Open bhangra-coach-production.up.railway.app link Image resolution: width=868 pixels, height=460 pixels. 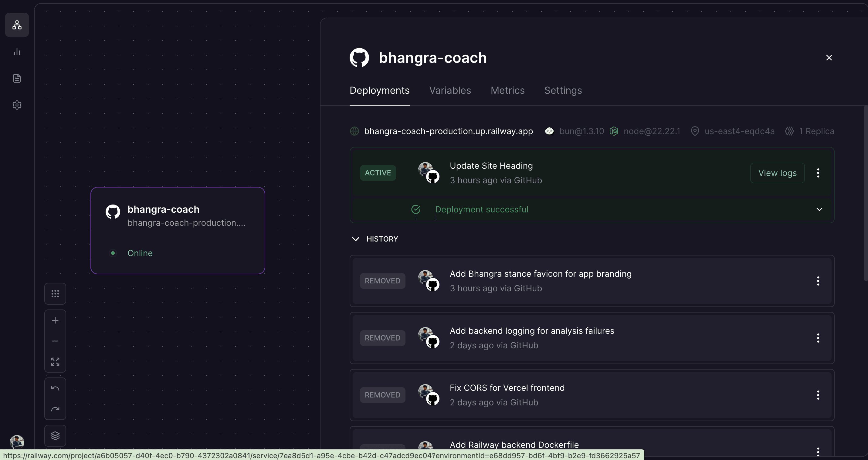click(449, 131)
